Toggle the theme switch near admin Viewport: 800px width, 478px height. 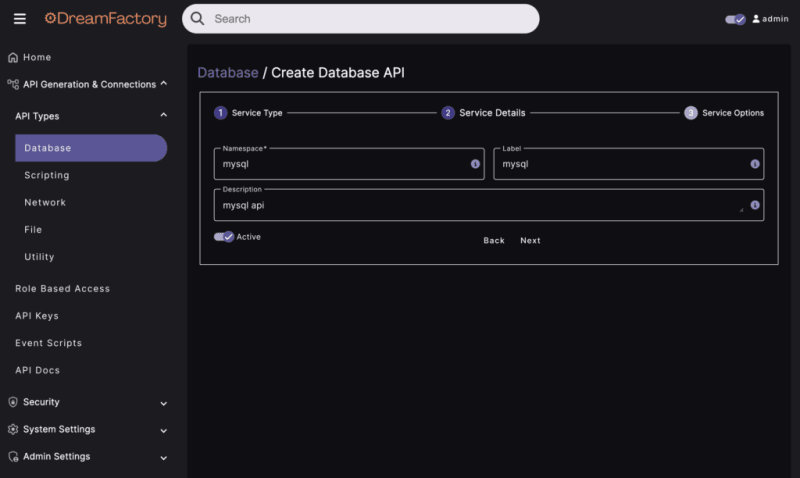735,19
